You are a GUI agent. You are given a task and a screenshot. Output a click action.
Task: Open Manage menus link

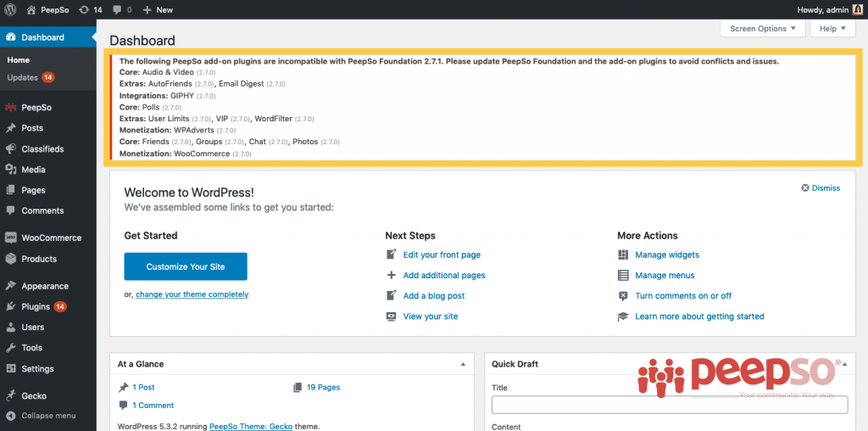tap(665, 276)
